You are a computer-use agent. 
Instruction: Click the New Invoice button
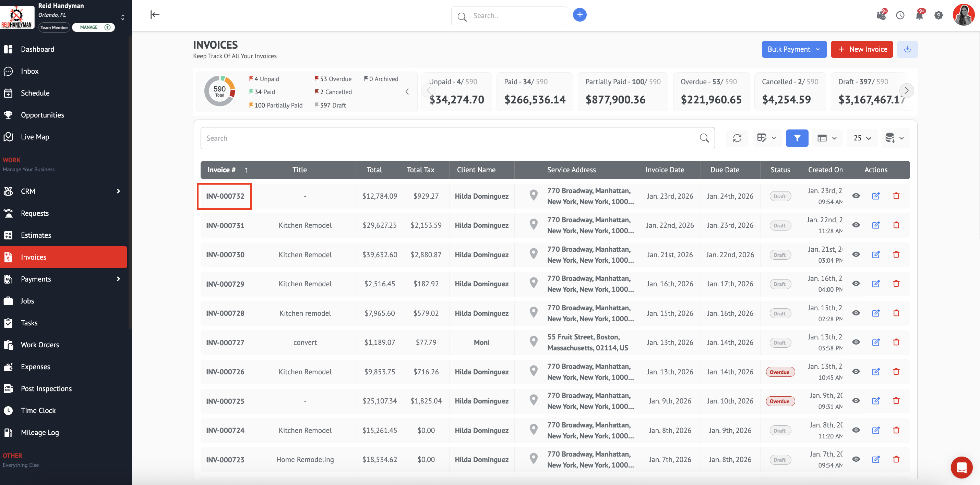pyautogui.click(x=861, y=49)
